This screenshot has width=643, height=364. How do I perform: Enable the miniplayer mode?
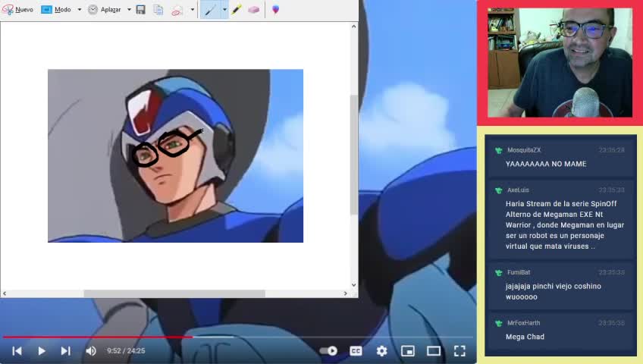coord(408,351)
